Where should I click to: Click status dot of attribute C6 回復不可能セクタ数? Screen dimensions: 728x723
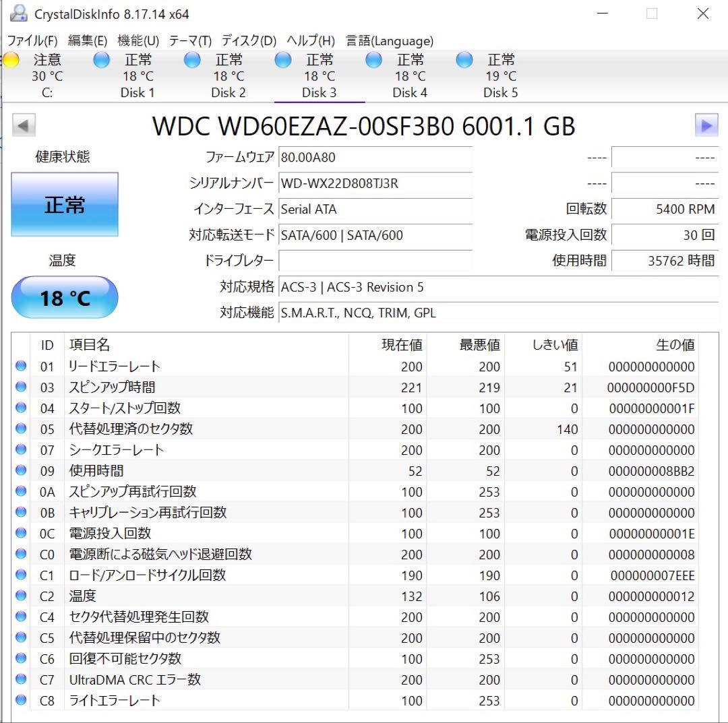[x=21, y=658]
